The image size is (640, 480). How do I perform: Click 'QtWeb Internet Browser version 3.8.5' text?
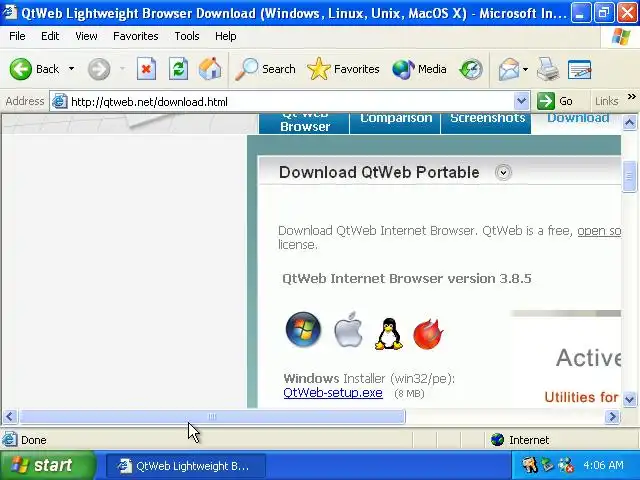tap(407, 279)
